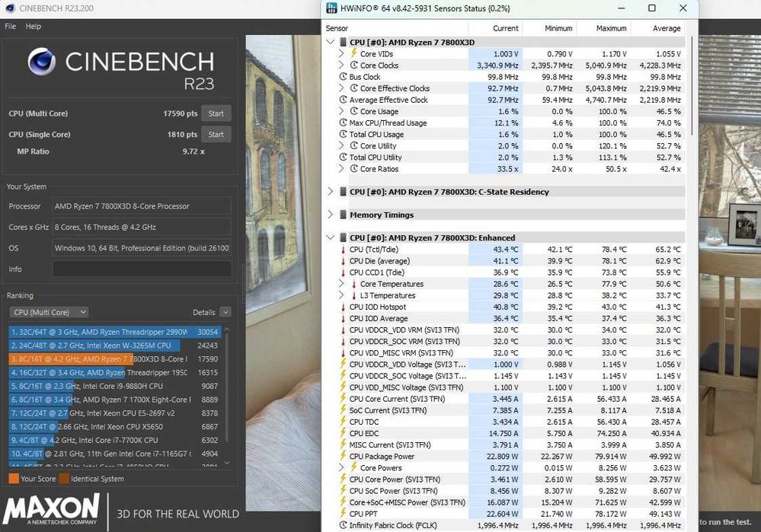Collapse the 7800X3D Enhanced section
Image resolution: width=761 pixels, height=532 pixels.
click(331, 237)
